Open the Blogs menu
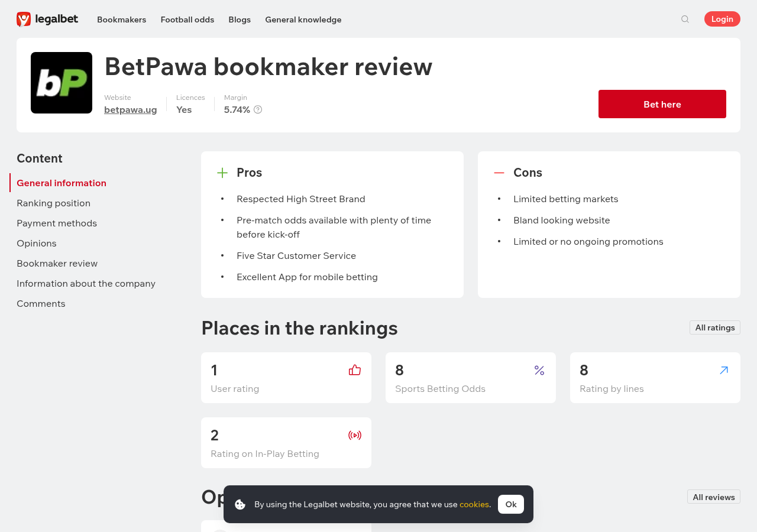 tap(240, 20)
